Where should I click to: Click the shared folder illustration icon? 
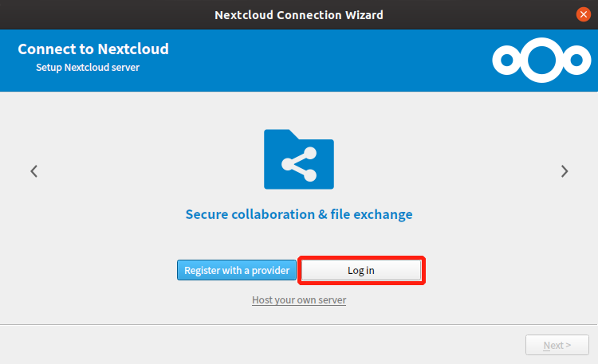click(299, 159)
